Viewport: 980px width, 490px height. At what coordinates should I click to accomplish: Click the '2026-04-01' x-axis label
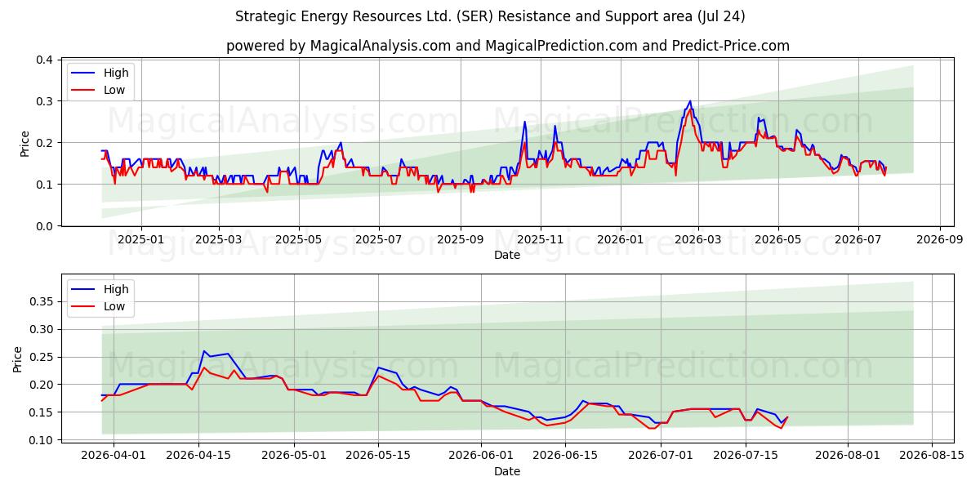pyautogui.click(x=114, y=457)
